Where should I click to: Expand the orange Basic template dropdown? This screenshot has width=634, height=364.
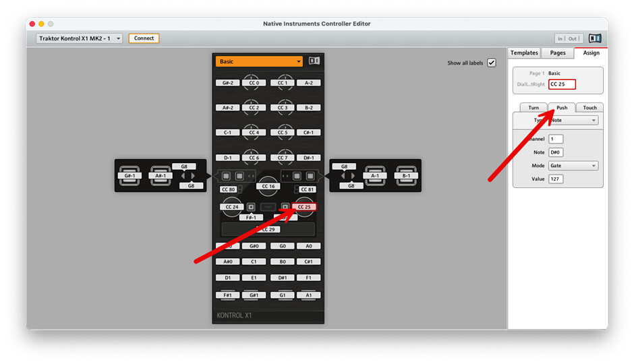point(259,61)
